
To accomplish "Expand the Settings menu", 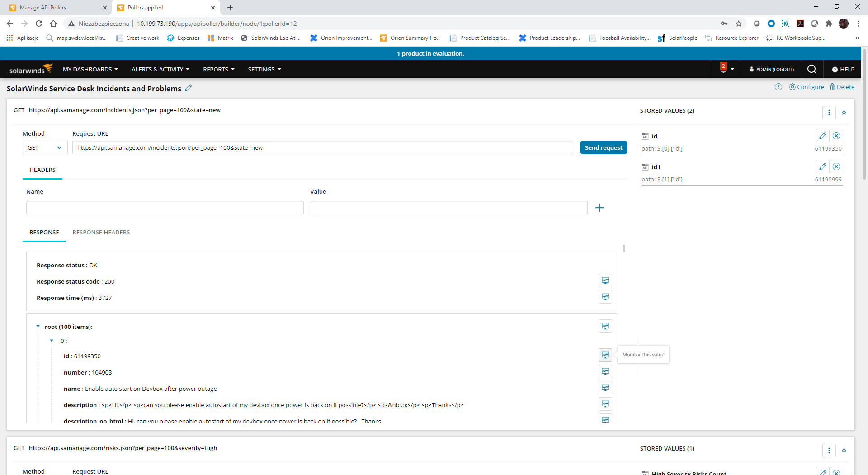I will coord(264,69).
